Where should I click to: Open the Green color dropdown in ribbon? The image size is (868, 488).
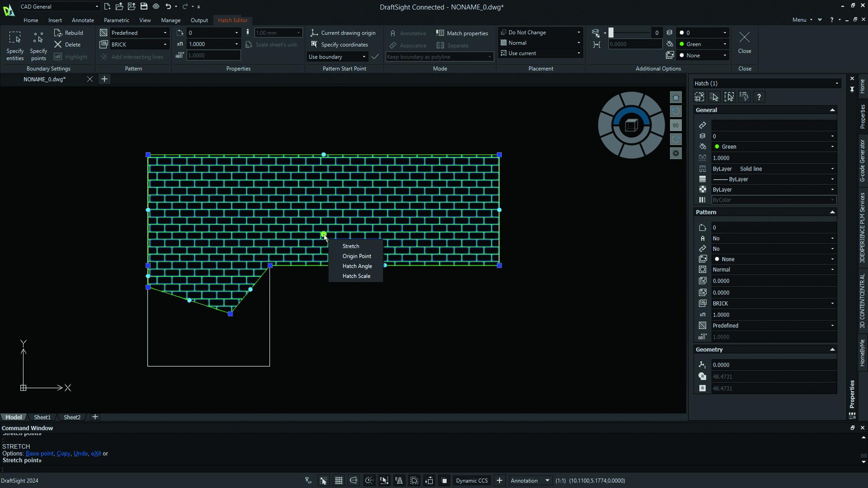[703, 44]
